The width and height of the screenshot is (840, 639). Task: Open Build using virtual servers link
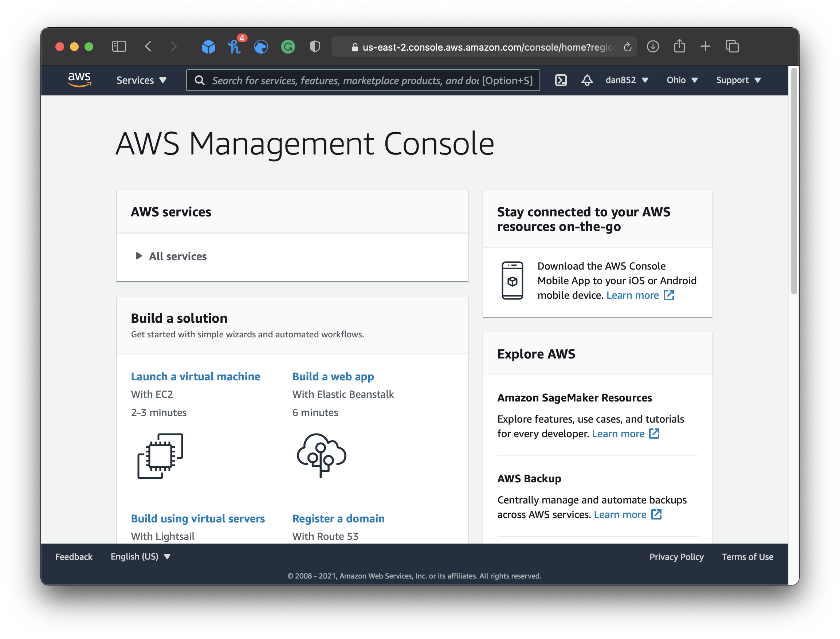click(x=198, y=518)
